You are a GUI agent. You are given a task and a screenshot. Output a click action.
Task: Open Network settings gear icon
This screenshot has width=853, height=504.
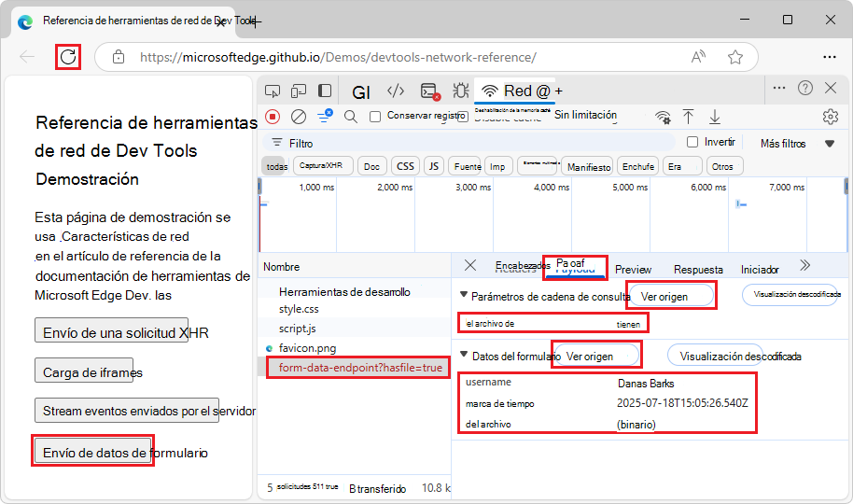click(x=831, y=117)
